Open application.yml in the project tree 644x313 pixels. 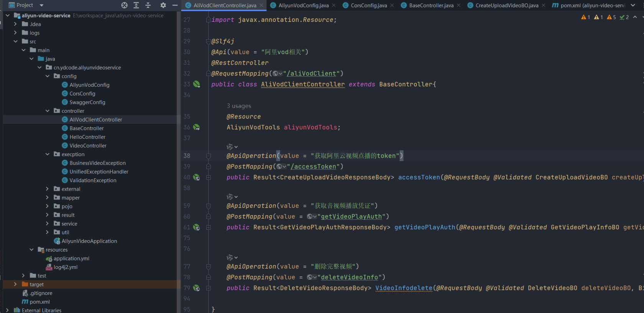coord(71,259)
